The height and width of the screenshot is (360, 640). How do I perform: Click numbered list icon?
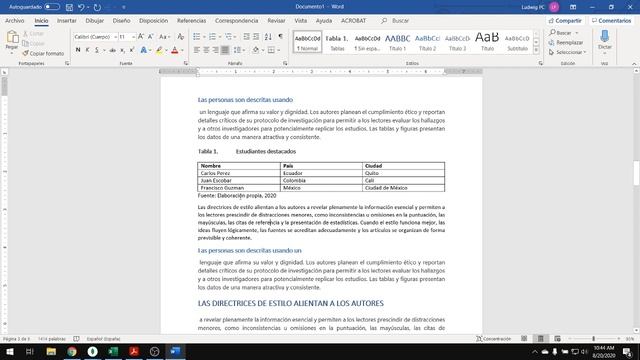coord(212,37)
